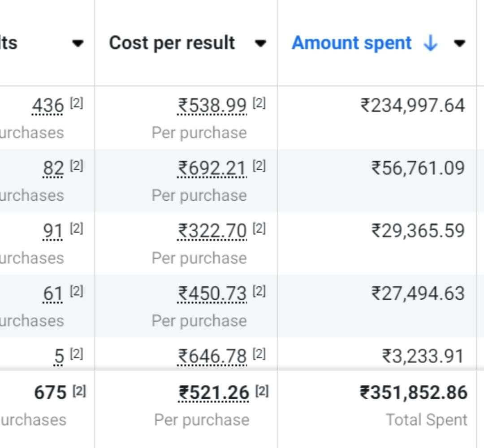Click the 91 purchases result value

(x=53, y=231)
